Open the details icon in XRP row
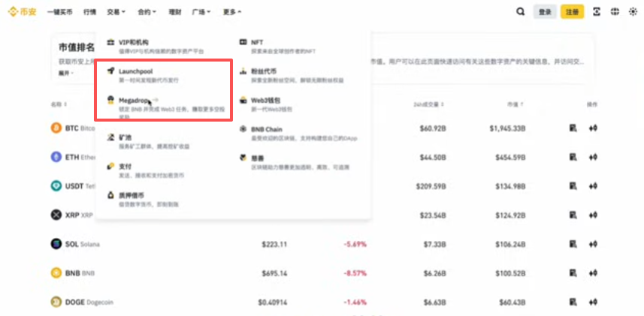Viewport: 644px width, 316px height. point(573,215)
